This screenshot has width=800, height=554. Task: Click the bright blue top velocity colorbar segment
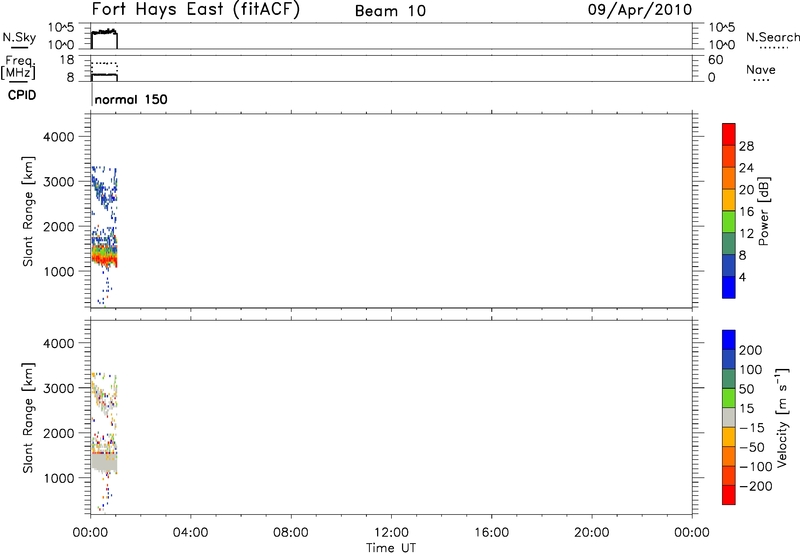pyautogui.click(x=729, y=340)
